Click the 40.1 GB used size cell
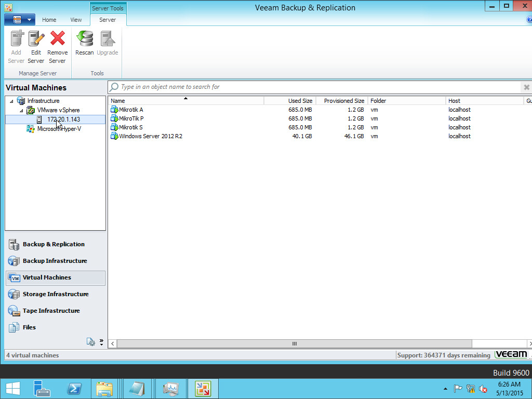 [x=302, y=136]
